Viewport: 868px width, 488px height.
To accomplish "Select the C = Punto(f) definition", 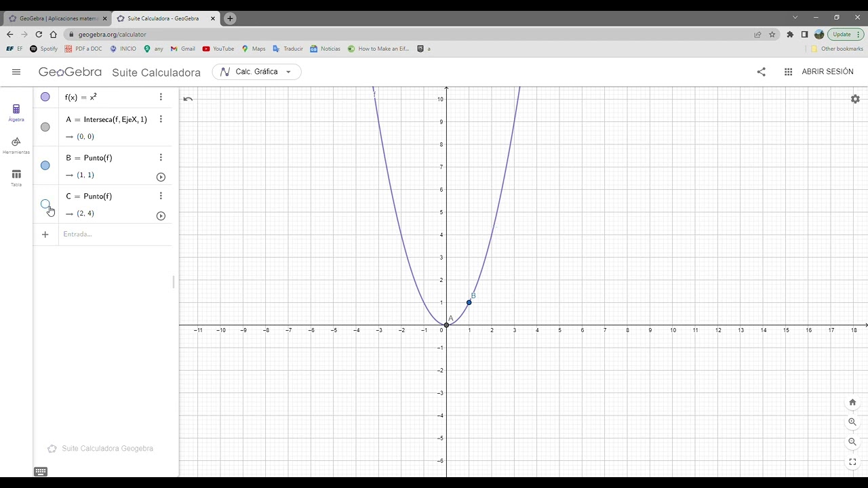I will [89, 197].
